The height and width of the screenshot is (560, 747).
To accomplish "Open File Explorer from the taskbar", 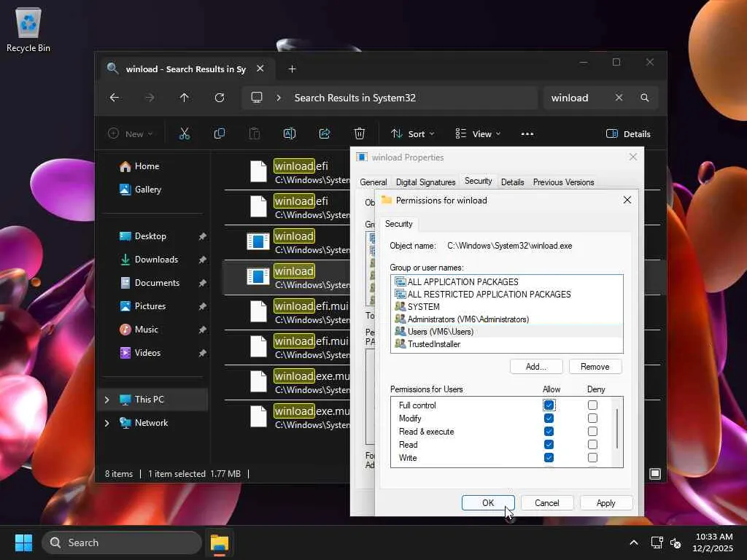I will pyautogui.click(x=220, y=542).
